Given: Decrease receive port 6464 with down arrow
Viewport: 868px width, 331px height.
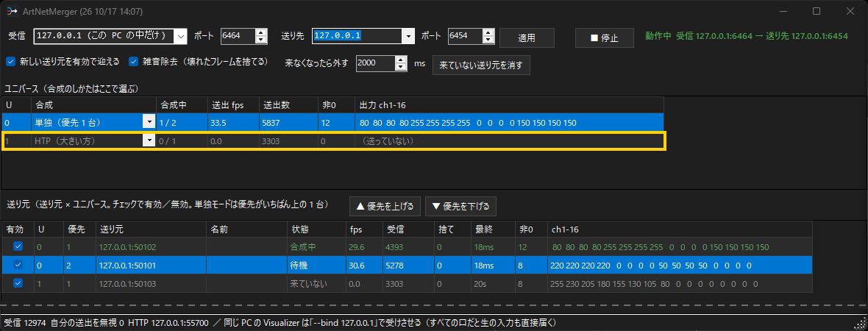Looking at the screenshot, I should (261, 40).
